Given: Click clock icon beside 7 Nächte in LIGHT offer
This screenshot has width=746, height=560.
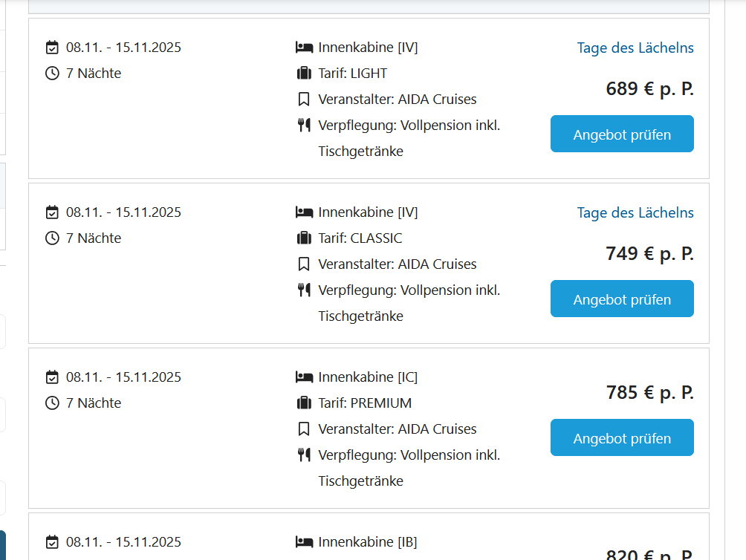Looking at the screenshot, I should [52, 74].
